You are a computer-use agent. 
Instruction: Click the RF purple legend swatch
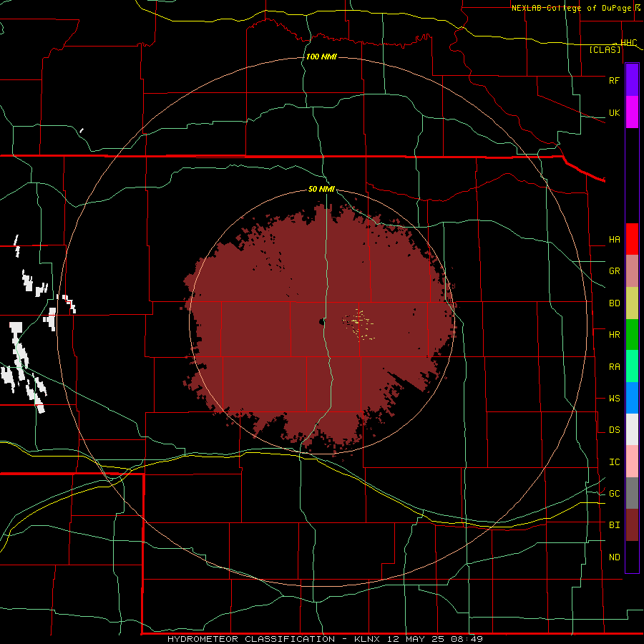click(632, 79)
